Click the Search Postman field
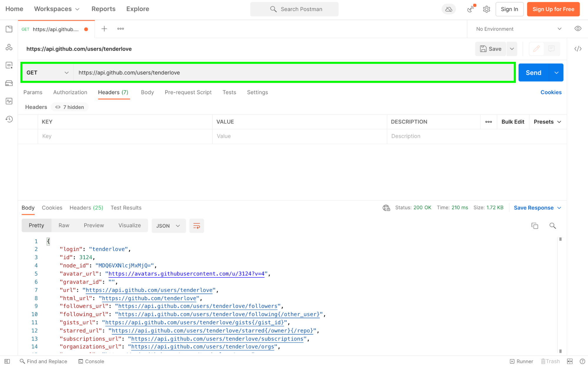This screenshot has height=367, width=588. pos(294,9)
